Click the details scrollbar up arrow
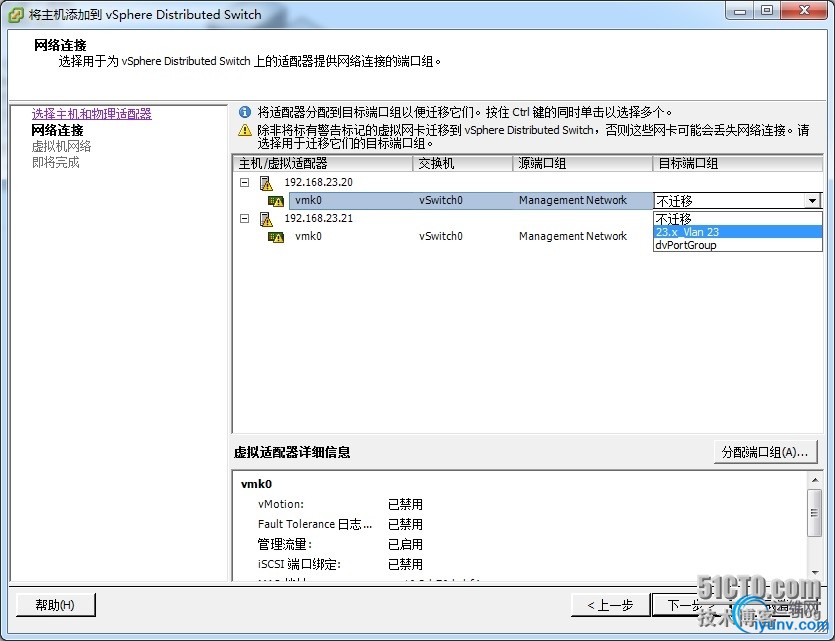Image resolution: width=835 pixels, height=641 pixels. (x=814, y=480)
